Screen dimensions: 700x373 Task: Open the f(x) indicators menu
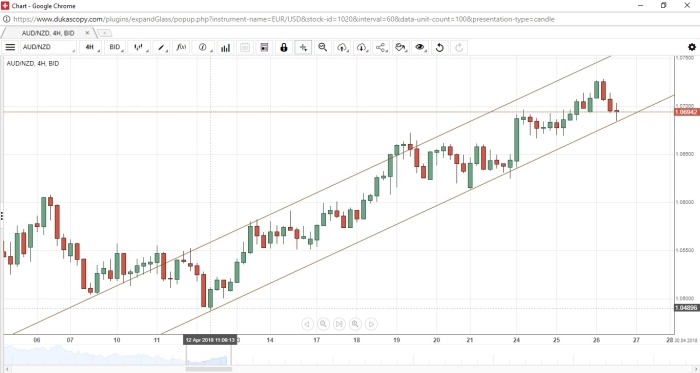(x=181, y=47)
